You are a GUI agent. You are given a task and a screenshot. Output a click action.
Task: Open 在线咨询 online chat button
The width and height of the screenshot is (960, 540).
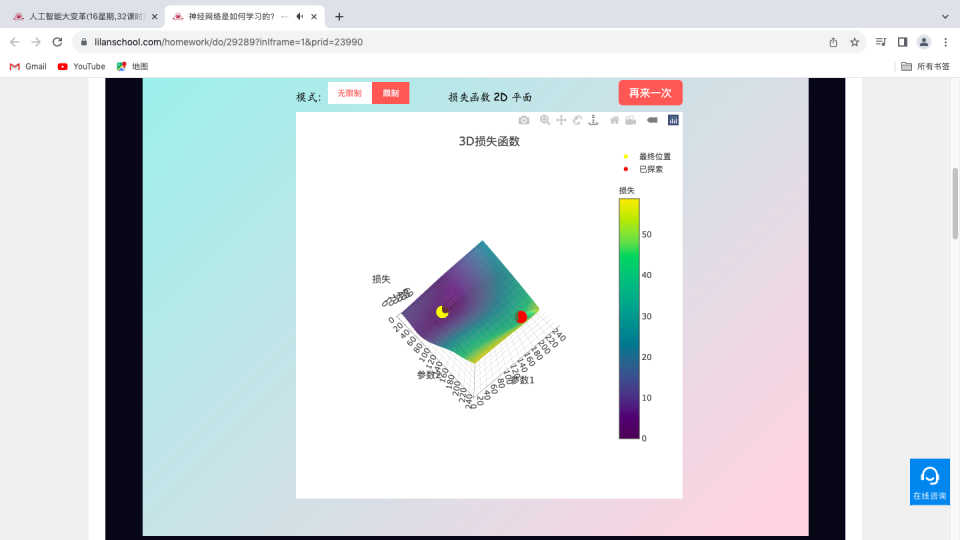(929, 482)
